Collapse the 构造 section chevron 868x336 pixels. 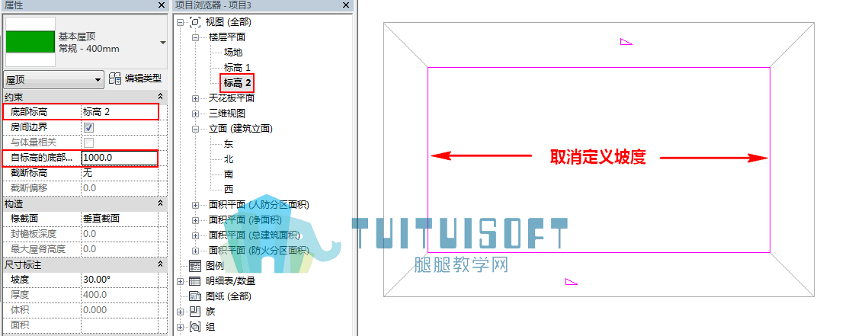[161, 203]
